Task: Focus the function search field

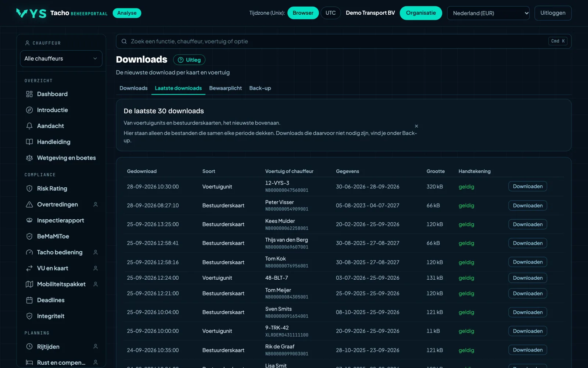Action: [x=344, y=41]
